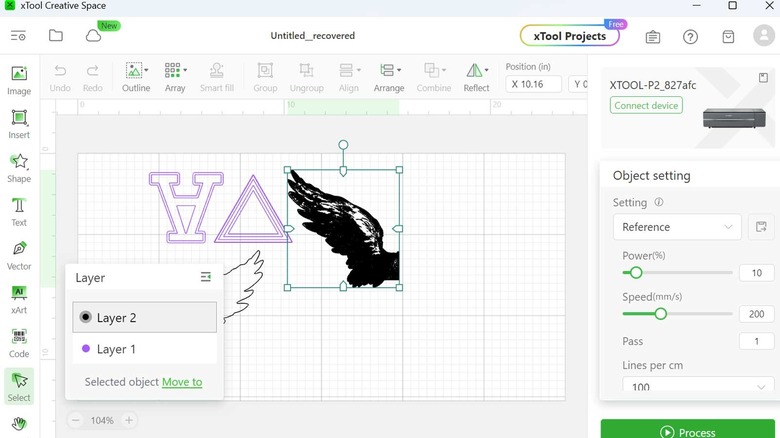Click the rotation handle above the wing
780x438 pixels.
coord(343,145)
